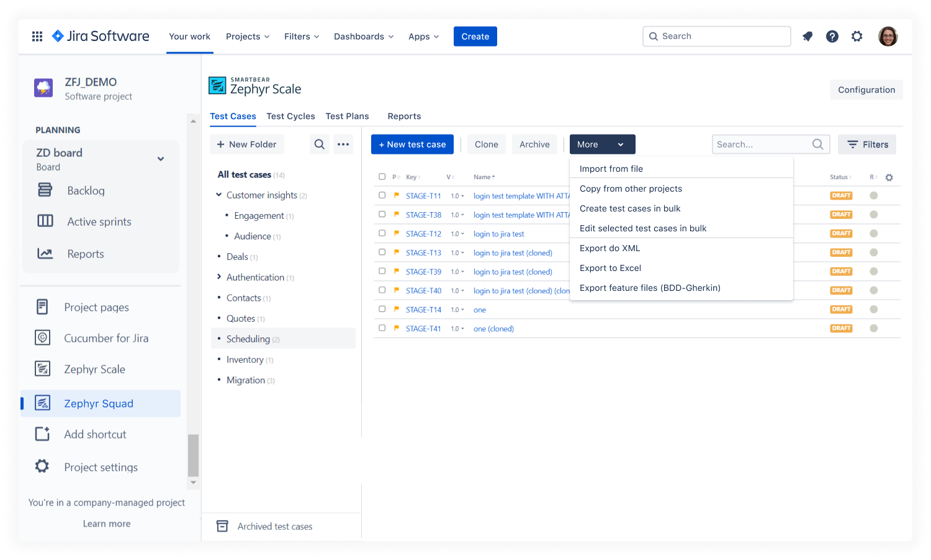Screen dimensions: 931x560
Task: Click the New Folder button
Action: 247,144
